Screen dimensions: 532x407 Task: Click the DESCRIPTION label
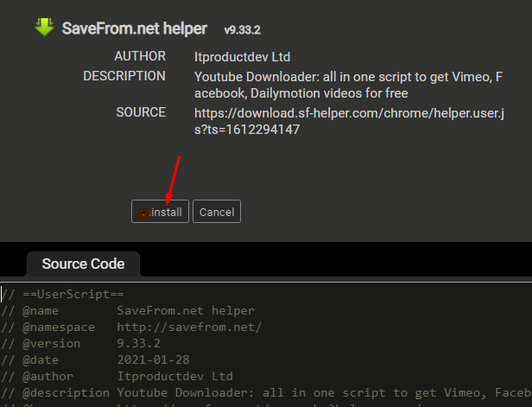124,76
